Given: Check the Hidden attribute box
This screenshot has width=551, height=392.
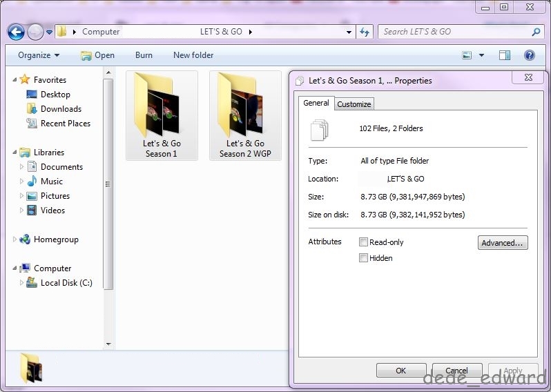Looking at the screenshot, I should 364,258.
